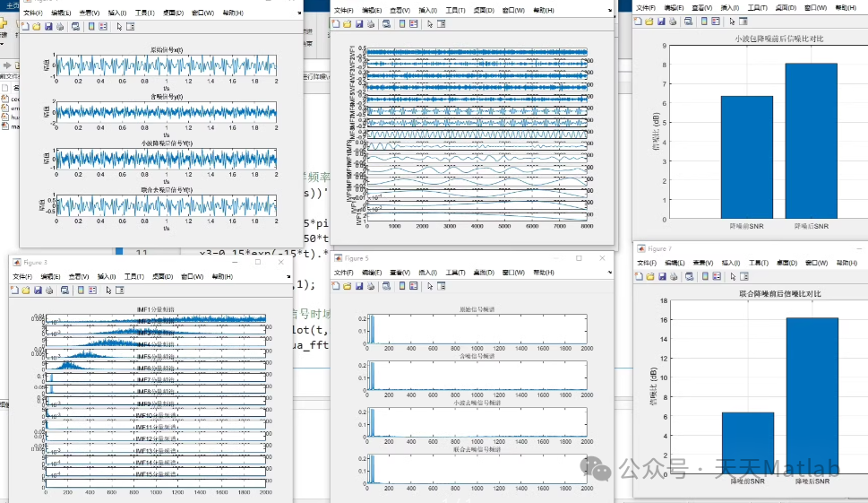The width and height of the screenshot is (868, 503).
Task: Toggle Insert Legend in 原始信号 figure window
Action: (103, 27)
